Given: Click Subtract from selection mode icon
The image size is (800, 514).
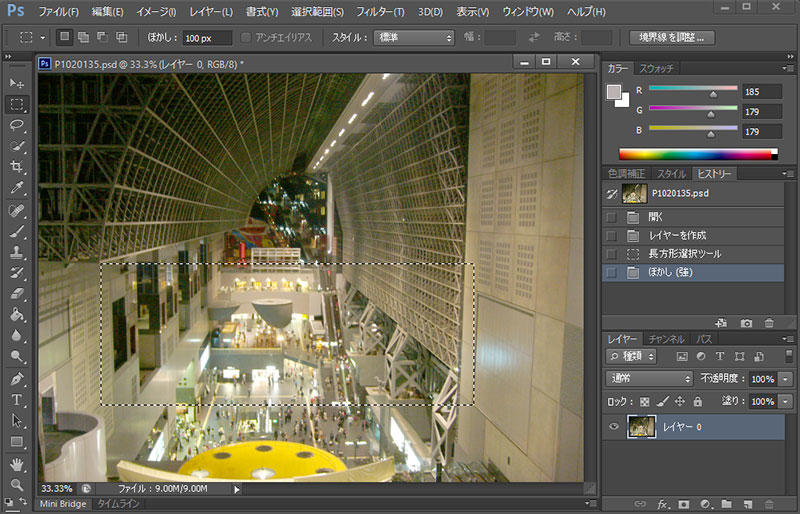Looking at the screenshot, I should point(102,37).
